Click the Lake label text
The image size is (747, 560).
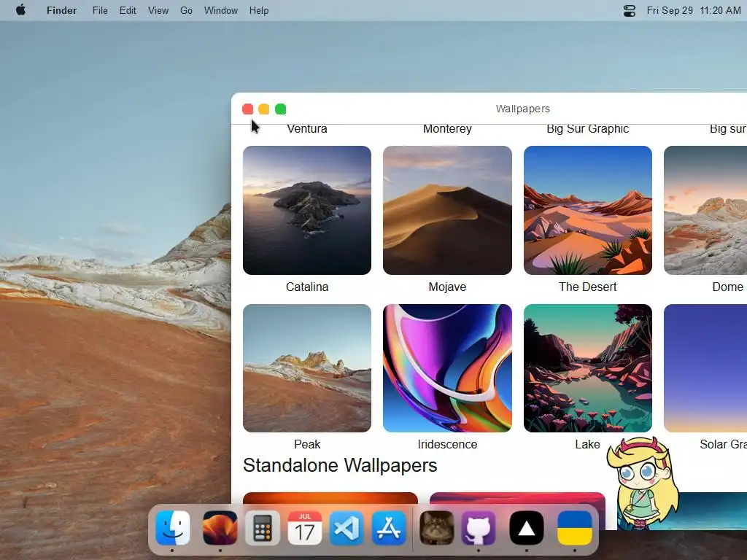tap(587, 444)
